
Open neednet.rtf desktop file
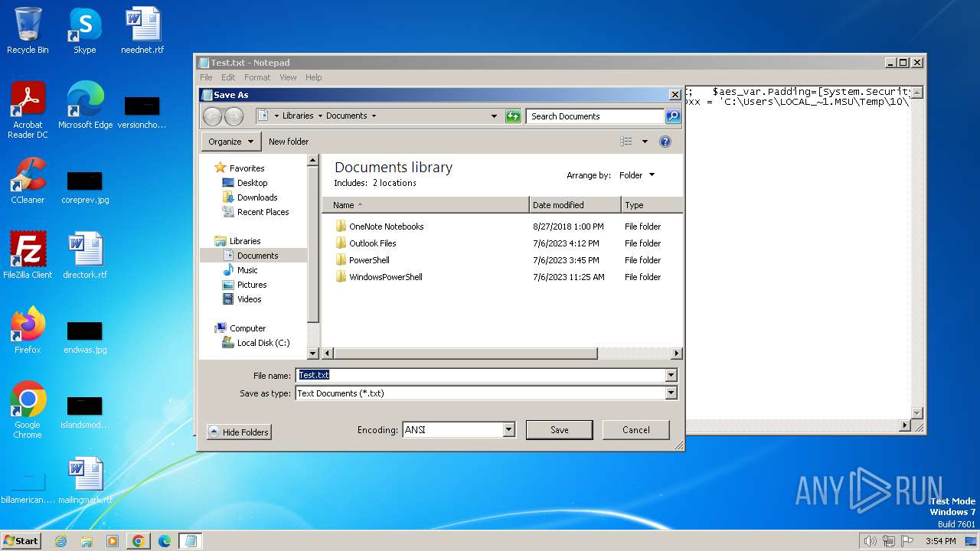coord(142,31)
